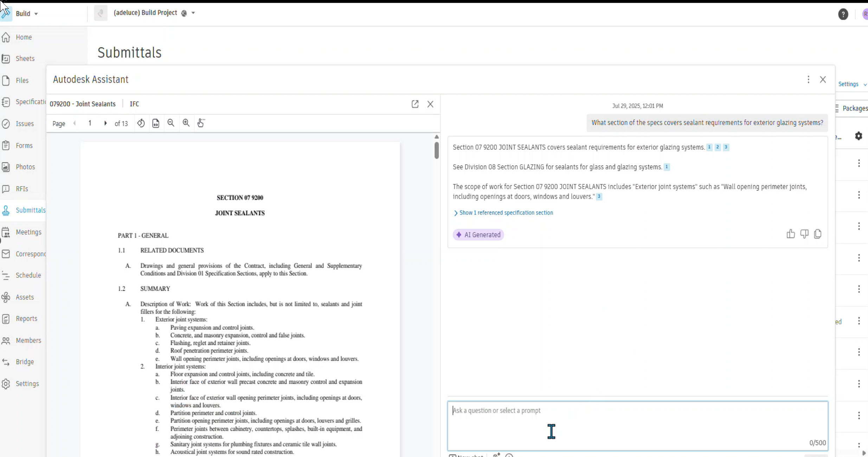The height and width of the screenshot is (457, 868).
Task: Close the Autodesk Assistant panel
Action: click(823, 80)
